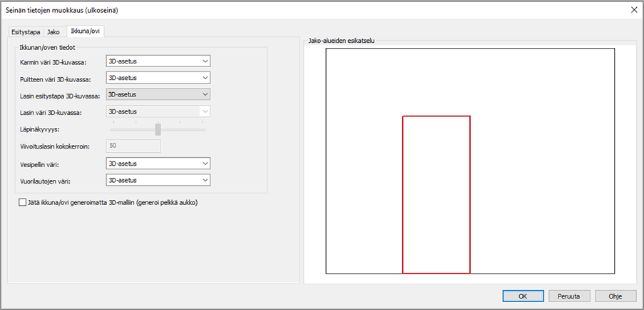
Task: Enable Jätä ikkuna/ovi generoimatta checkbox
Action: click(x=23, y=203)
